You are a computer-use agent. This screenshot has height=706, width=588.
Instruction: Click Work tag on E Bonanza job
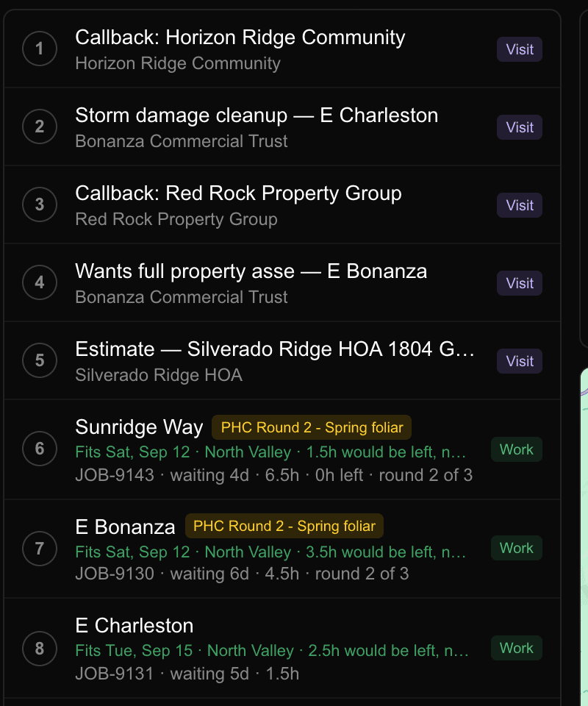[517, 548]
